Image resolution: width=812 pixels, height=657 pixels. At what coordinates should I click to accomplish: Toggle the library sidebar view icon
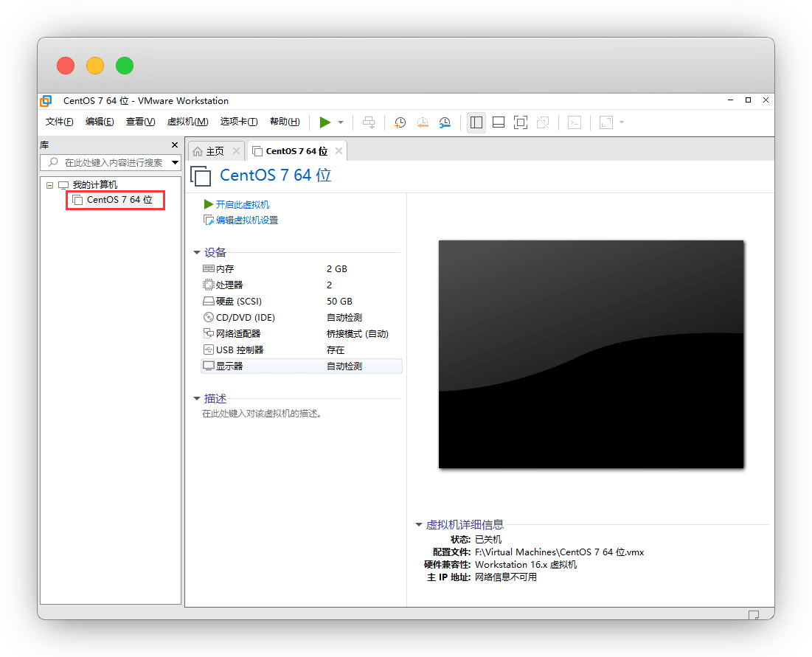pyautogui.click(x=476, y=122)
